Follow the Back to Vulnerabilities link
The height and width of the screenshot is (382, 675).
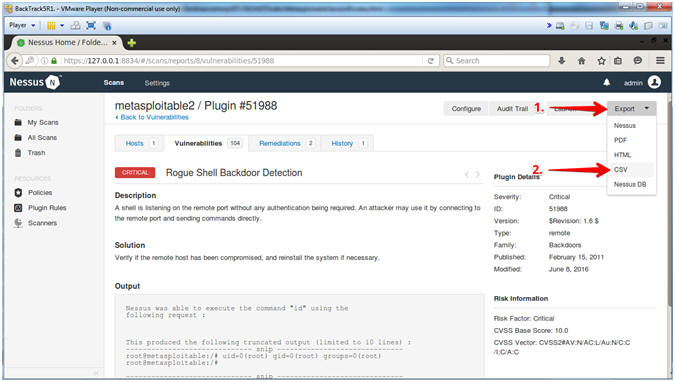point(152,117)
